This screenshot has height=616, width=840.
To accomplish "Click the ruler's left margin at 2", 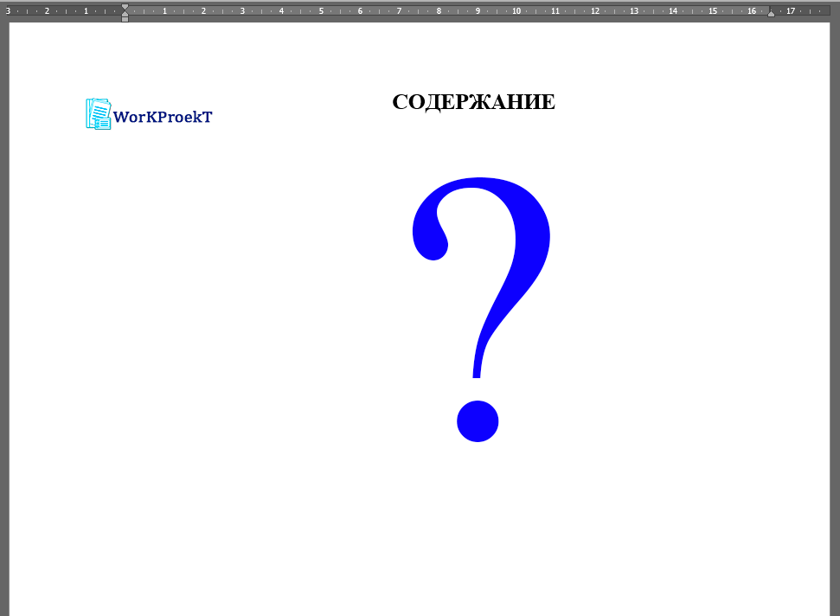I will click(47, 11).
